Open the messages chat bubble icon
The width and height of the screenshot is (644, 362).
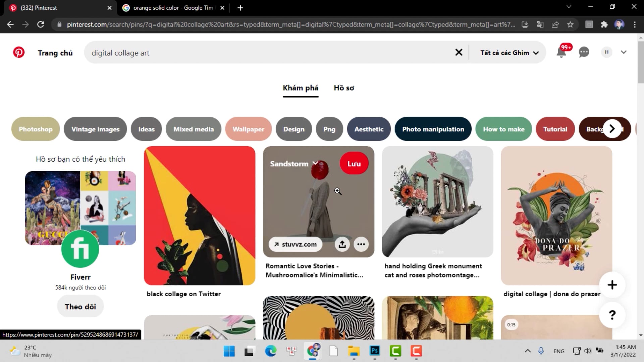[584, 52]
